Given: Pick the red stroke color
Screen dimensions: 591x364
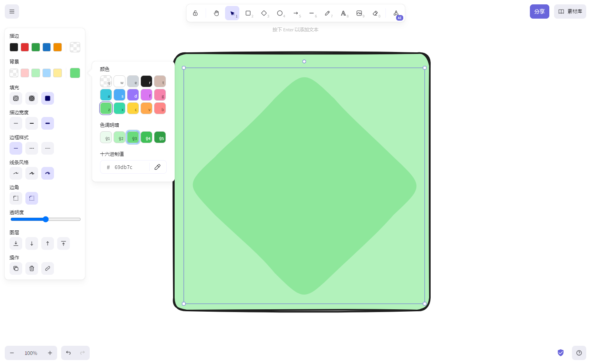Looking at the screenshot, I should 25,47.
